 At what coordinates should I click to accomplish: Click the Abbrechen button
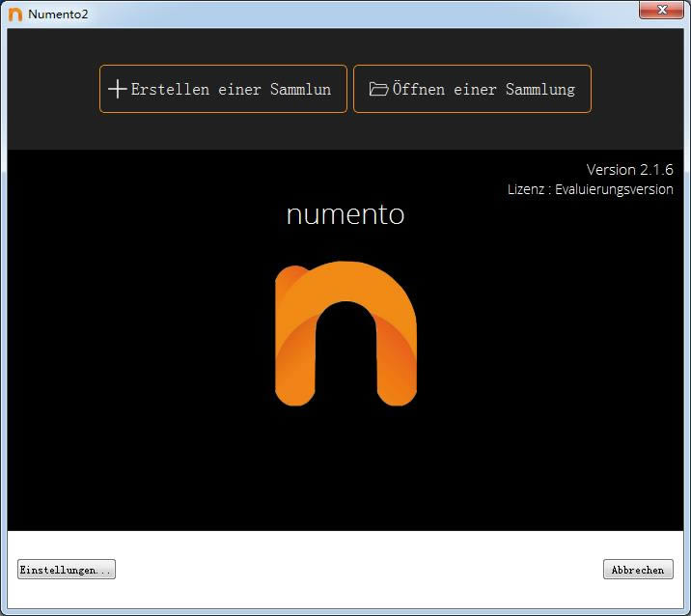pyautogui.click(x=638, y=570)
